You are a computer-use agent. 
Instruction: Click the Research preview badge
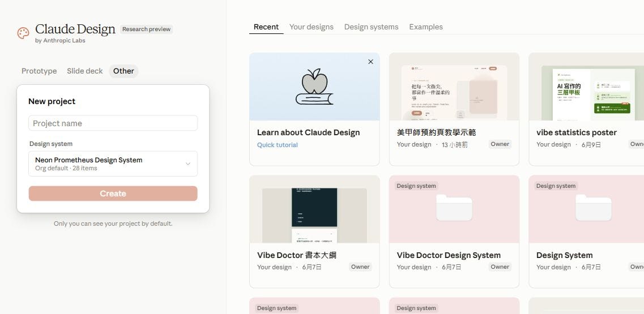(x=146, y=29)
